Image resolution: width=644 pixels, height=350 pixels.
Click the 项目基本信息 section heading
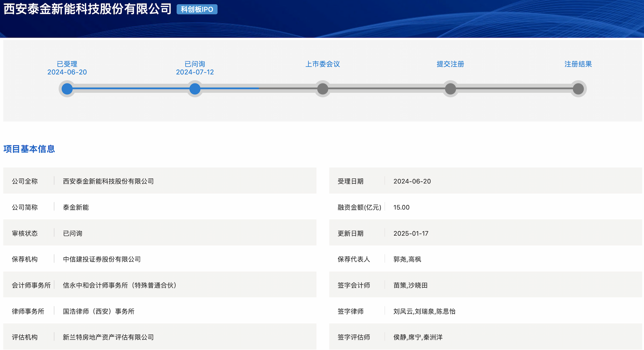point(29,149)
